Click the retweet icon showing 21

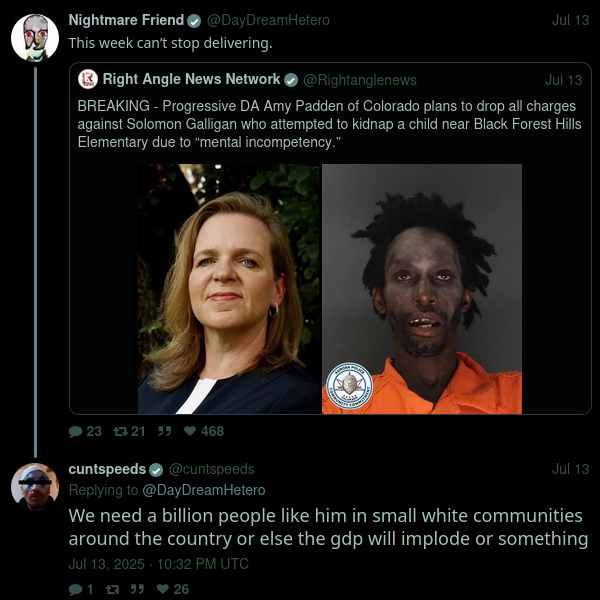coord(121,431)
